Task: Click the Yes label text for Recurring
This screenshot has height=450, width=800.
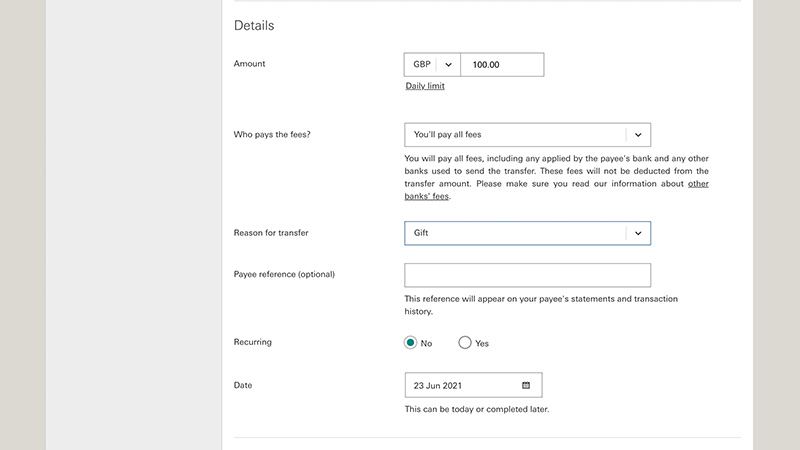Action: click(x=482, y=343)
